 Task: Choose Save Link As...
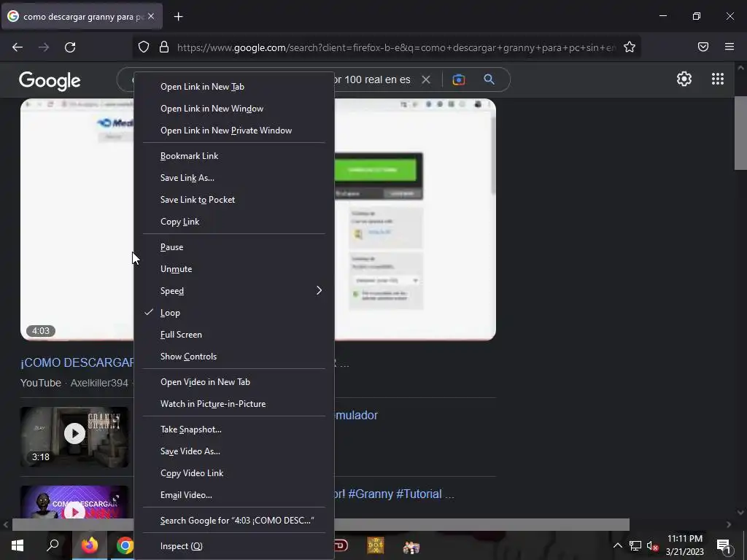(234, 178)
